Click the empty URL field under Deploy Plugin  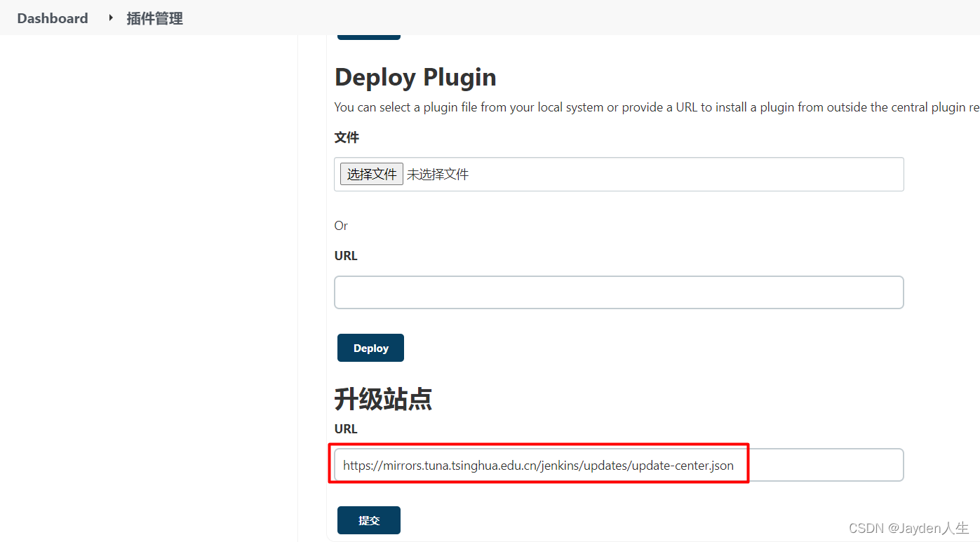coord(618,292)
